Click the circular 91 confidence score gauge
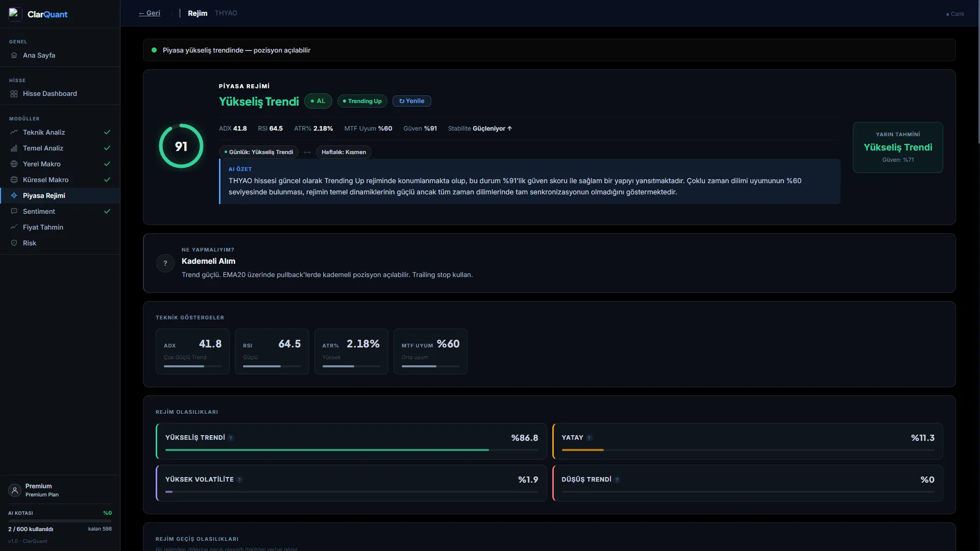This screenshot has height=551, width=980. (181, 146)
